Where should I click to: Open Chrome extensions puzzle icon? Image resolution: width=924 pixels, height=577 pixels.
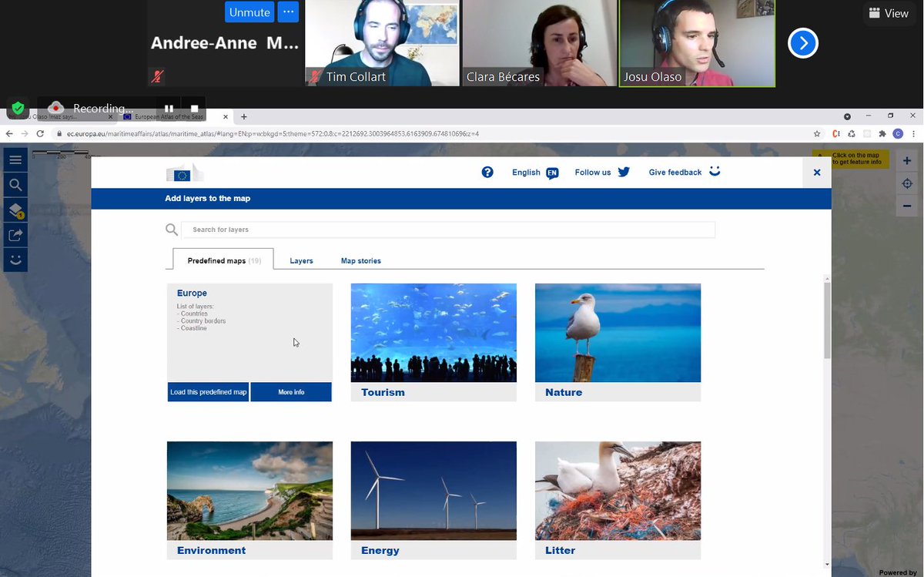tap(882, 133)
